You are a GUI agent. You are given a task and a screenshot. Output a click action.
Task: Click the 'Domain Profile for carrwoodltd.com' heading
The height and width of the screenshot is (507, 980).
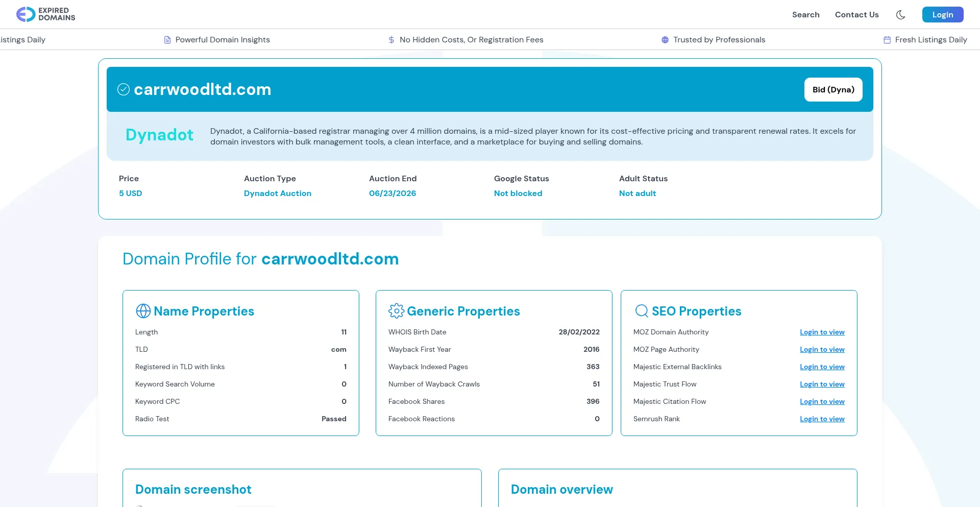[261, 259]
